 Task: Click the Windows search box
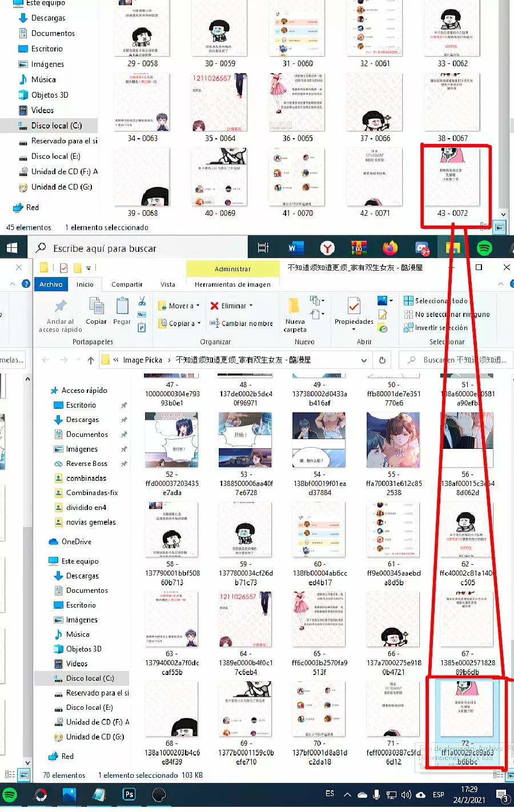point(137,248)
